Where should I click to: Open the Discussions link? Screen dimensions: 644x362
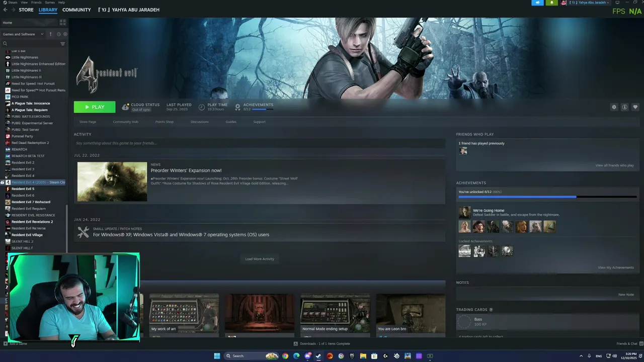pos(200,122)
